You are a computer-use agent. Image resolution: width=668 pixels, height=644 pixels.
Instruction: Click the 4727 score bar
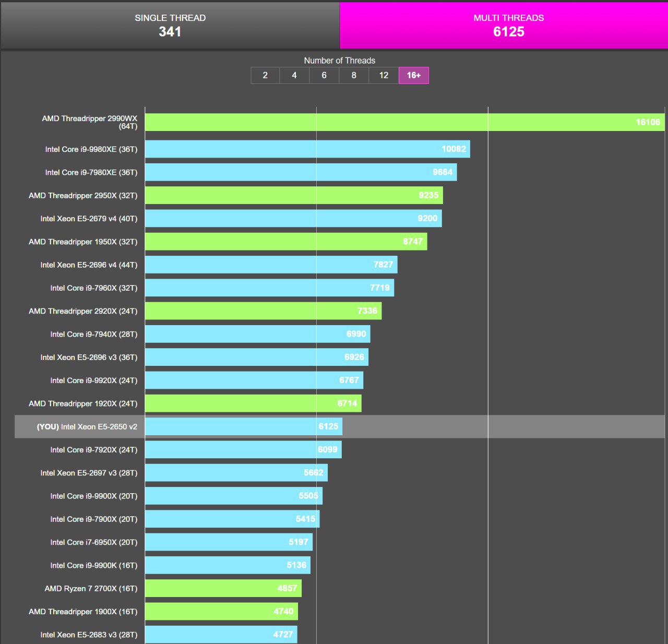pos(221,634)
